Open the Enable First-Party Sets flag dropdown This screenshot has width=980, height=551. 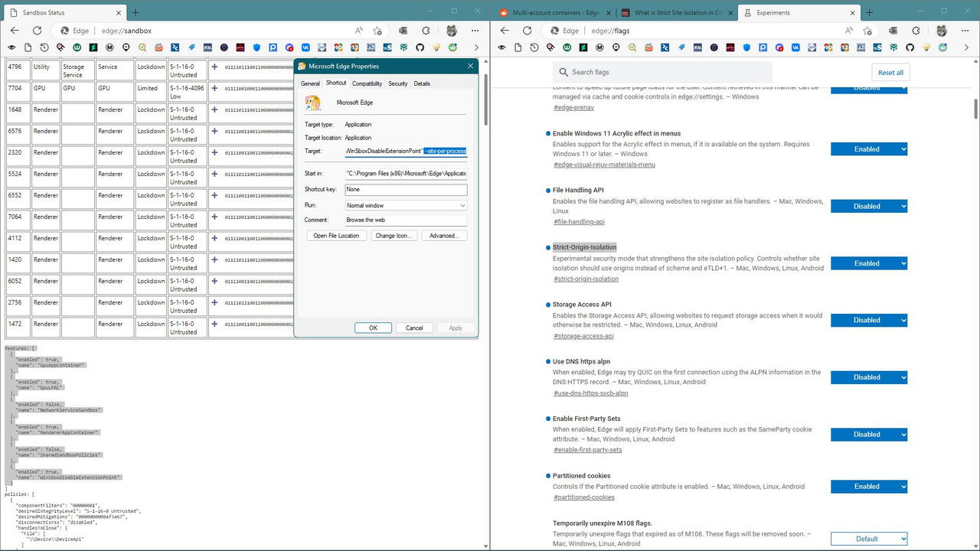pos(869,434)
